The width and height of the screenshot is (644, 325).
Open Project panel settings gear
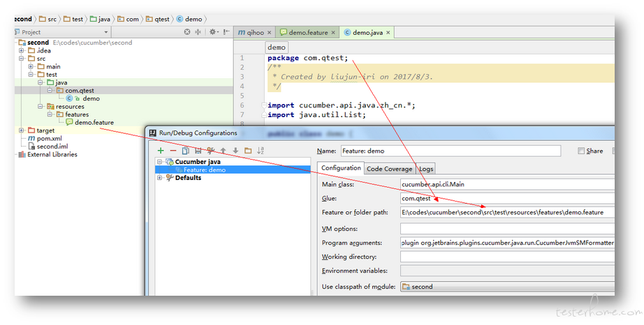click(x=213, y=32)
